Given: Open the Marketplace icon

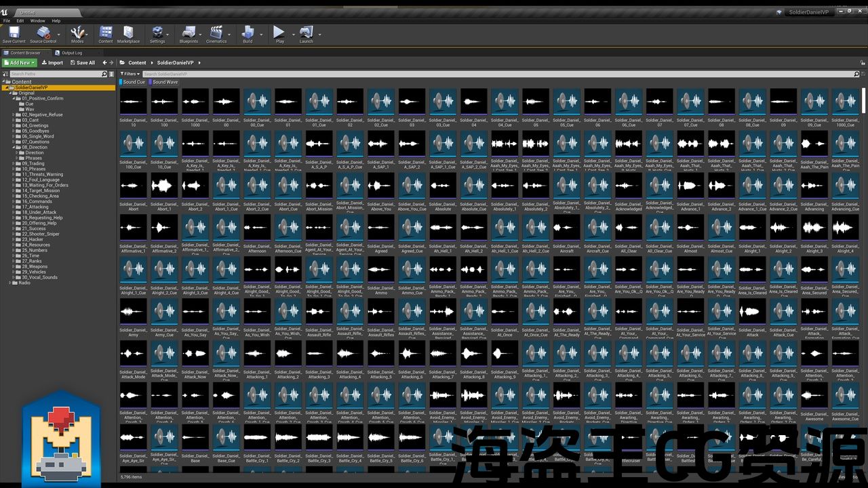Looking at the screenshot, I should (128, 33).
